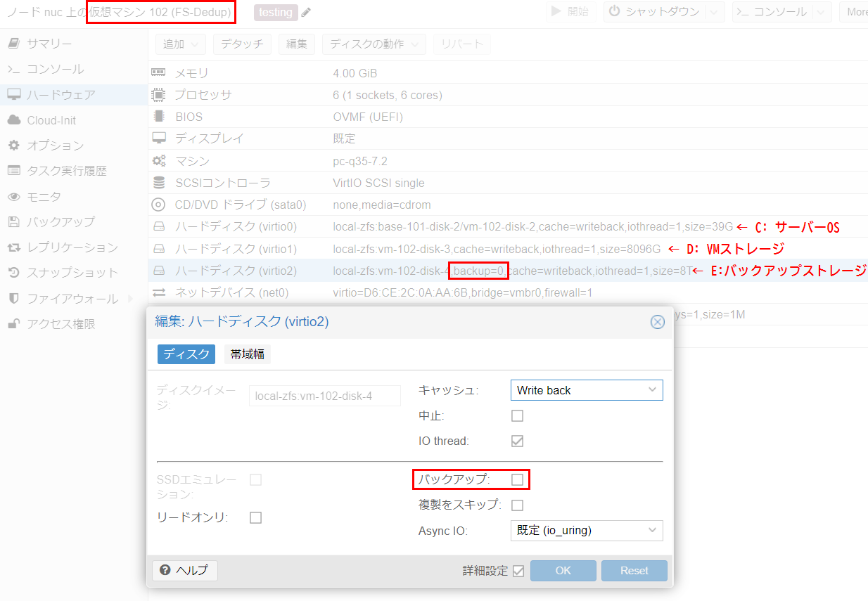
Task: Click the More button
Action: tap(854, 12)
